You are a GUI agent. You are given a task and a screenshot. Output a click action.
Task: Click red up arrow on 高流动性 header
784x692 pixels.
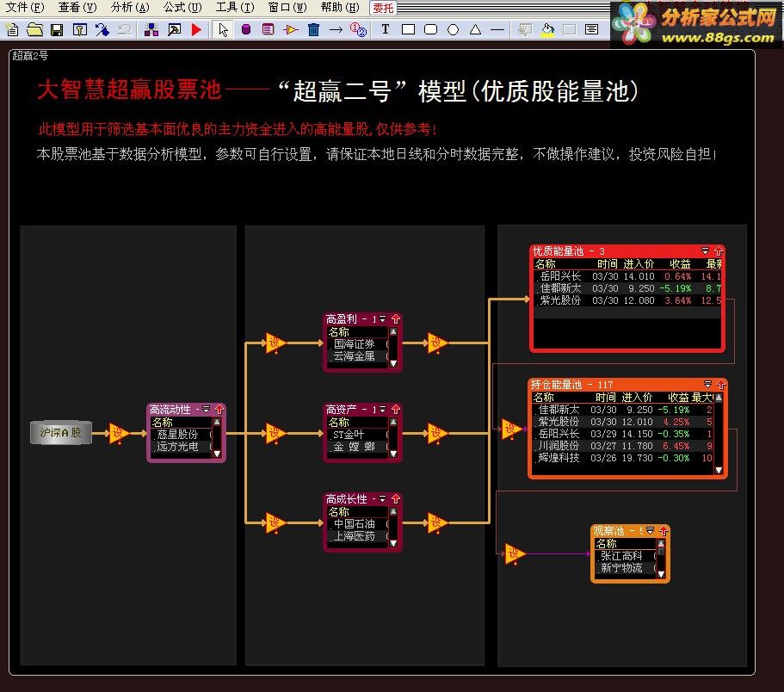pos(219,409)
